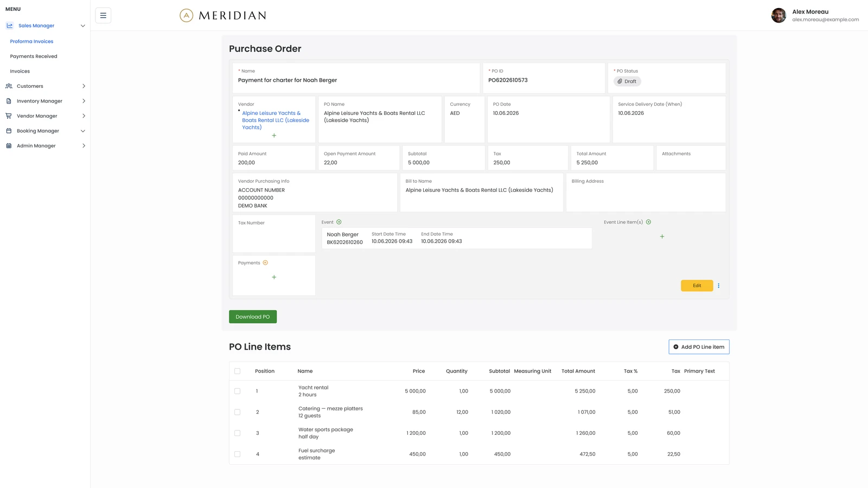This screenshot has height=488, width=868.
Task: Check the Water sports package row checkbox
Action: [x=237, y=433]
